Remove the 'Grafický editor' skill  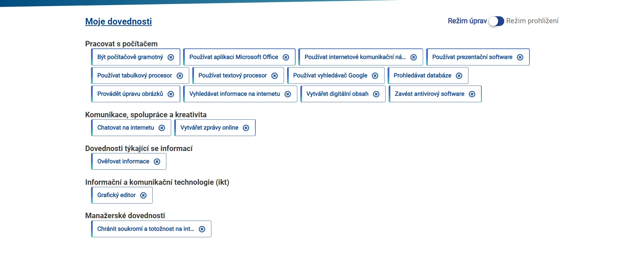coord(143,195)
